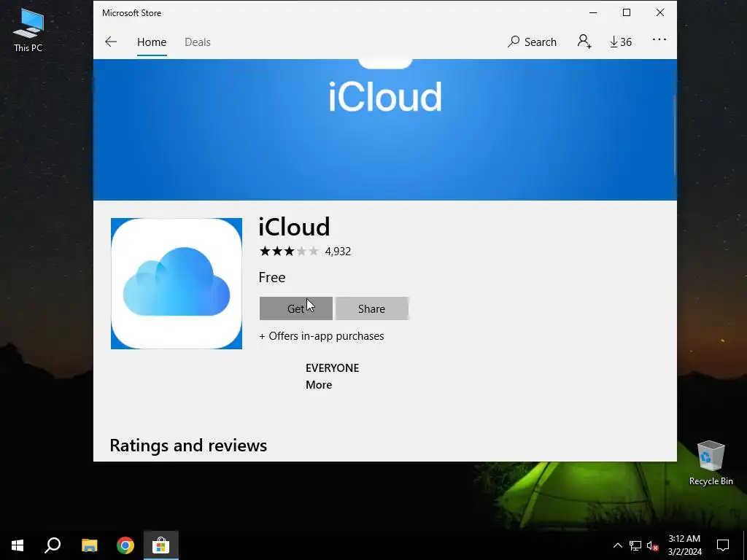Open the Action Center notifications icon
This screenshot has height=560, width=747.
click(723, 545)
